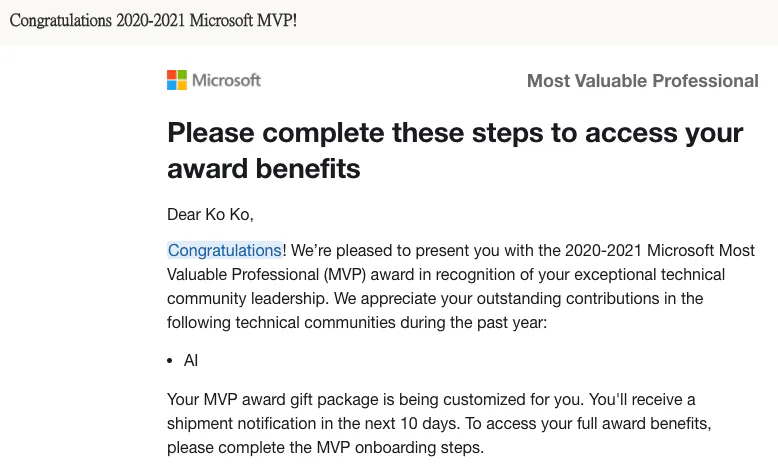
Task: Open the highlighted Congratulations link
Action: [x=225, y=250]
